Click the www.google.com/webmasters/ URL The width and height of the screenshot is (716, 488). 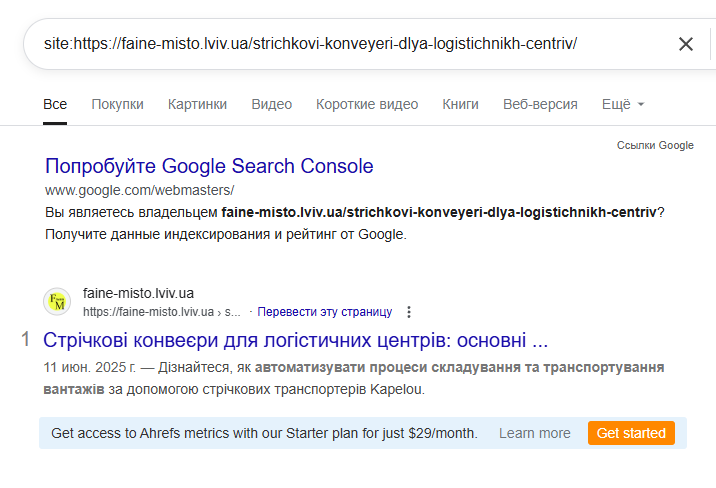click(140, 190)
